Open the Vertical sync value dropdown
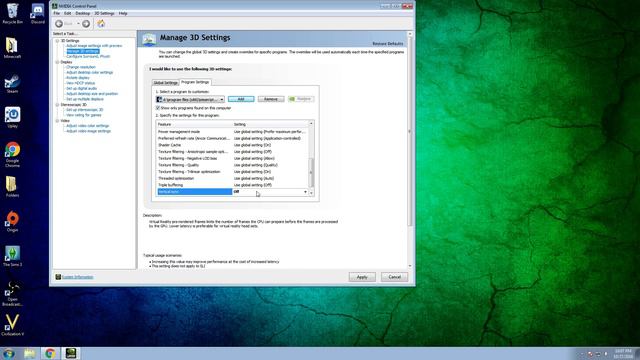The height and width of the screenshot is (360, 640). [305, 192]
